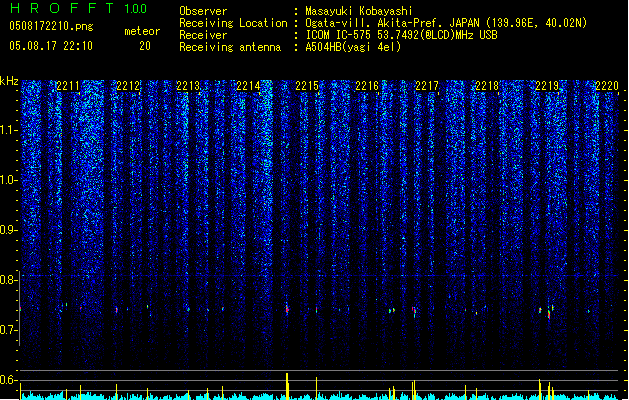This screenshot has height=400, width=629.
Task: Click the tallest yellow amplitude spike below 2215
Action: point(287,386)
